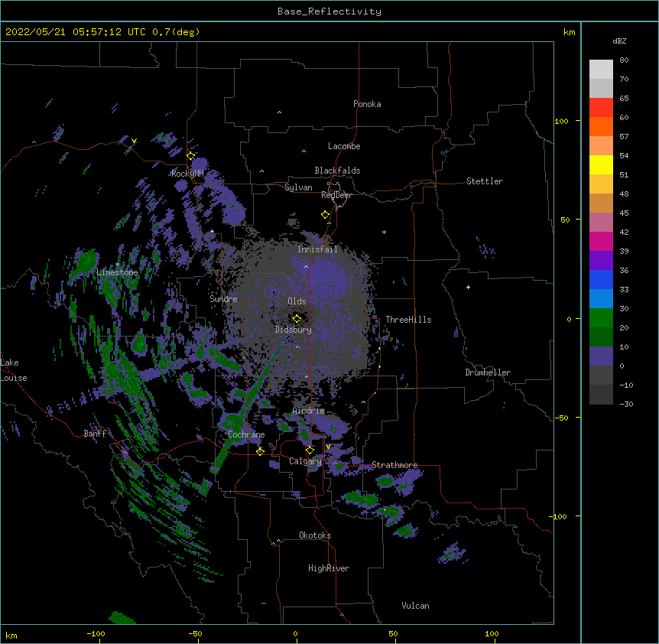The height and width of the screenshot is (644, 659).
Task: Click the purple 10 dBZ legend swatch
Action: pyautogui.click(x=601, y=356)
